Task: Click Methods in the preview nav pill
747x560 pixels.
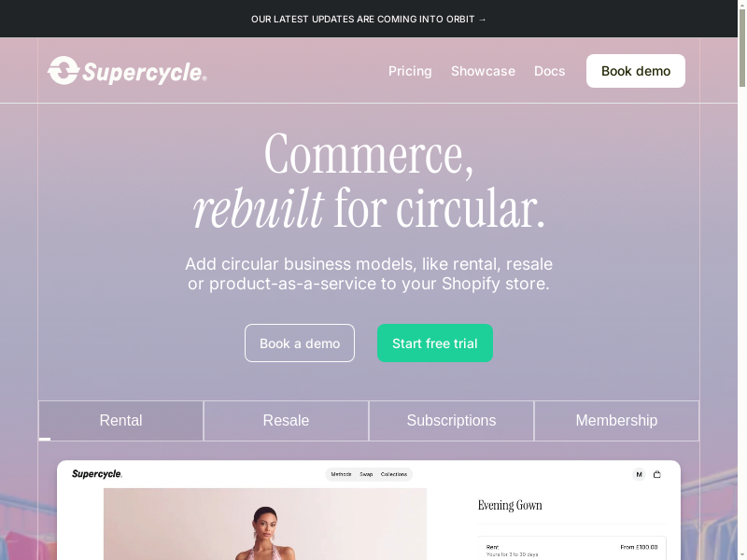Action: point(341,474)
